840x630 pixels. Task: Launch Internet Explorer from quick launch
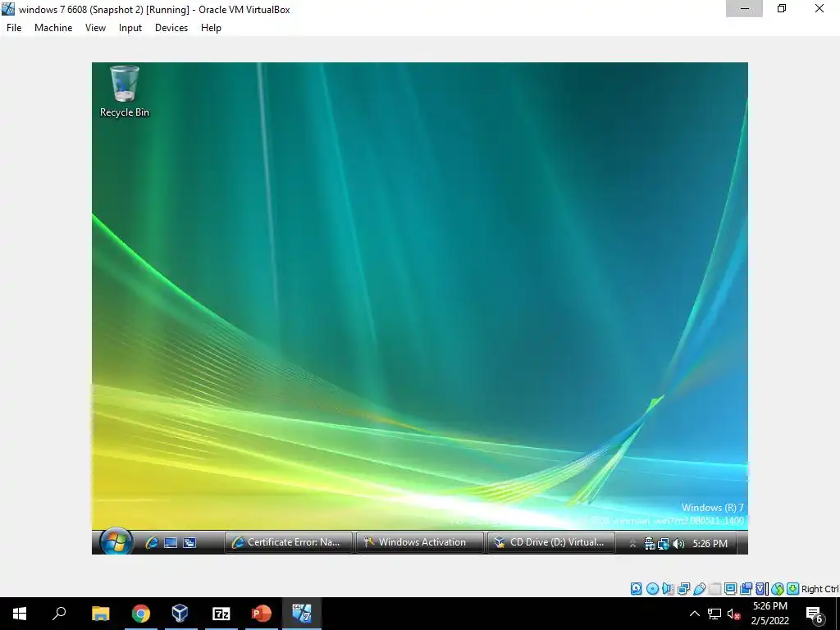[152, 543]
